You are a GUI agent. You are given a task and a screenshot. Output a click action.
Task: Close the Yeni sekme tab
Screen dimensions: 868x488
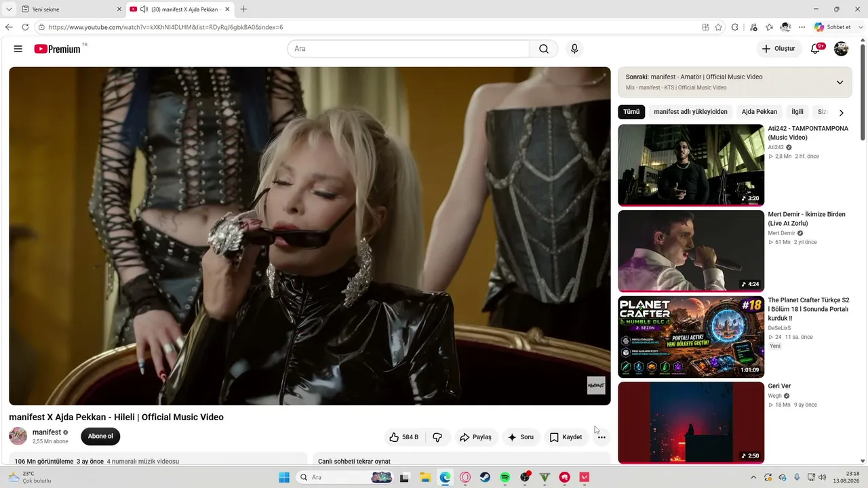tap(119, 9)
